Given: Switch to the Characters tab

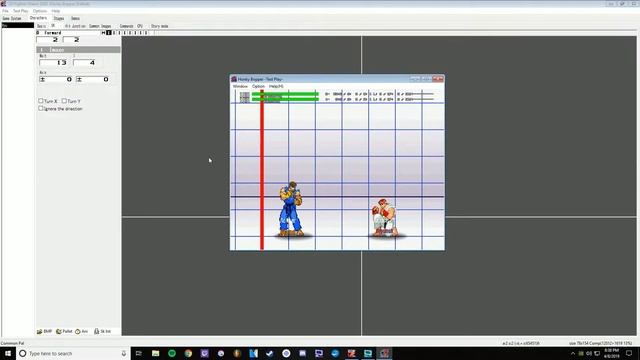Looking at the screenshot, I should tap(38, 18).
